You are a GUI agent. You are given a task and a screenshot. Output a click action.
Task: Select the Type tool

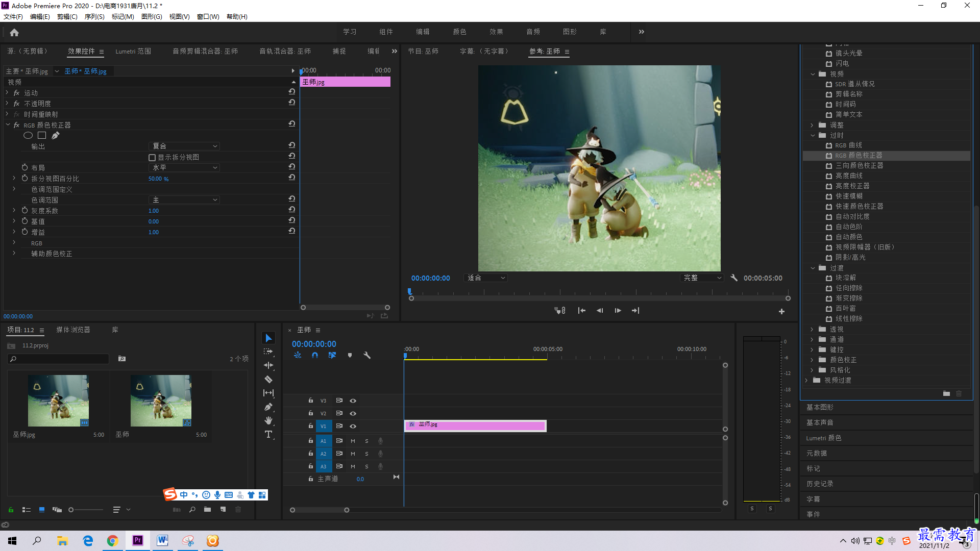(x=268, y=434)
